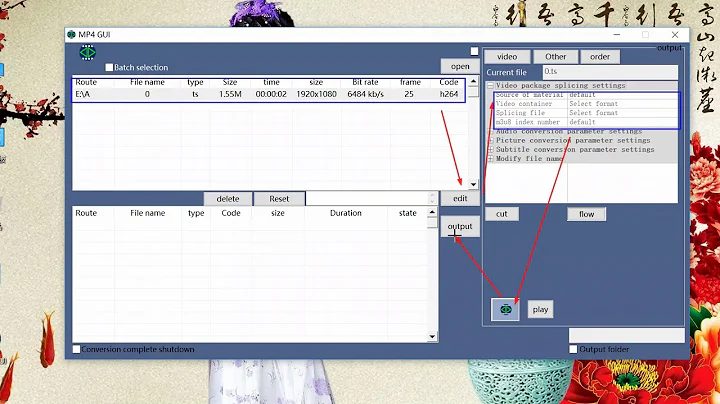Select the E:\A file row entry
720x404 pixels.
pyautogui.click(x=269, y=94)
